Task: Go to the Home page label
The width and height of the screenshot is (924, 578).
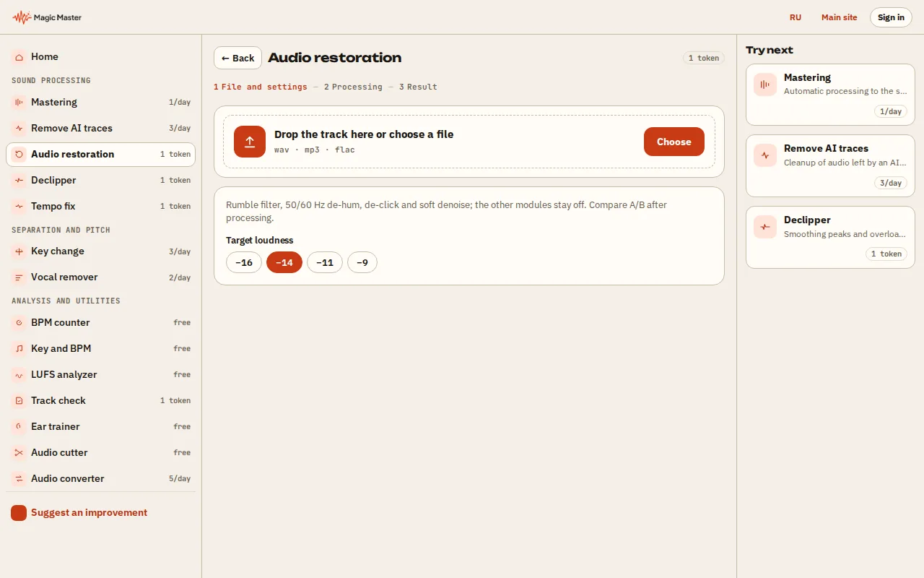Action: click(45, 56)
